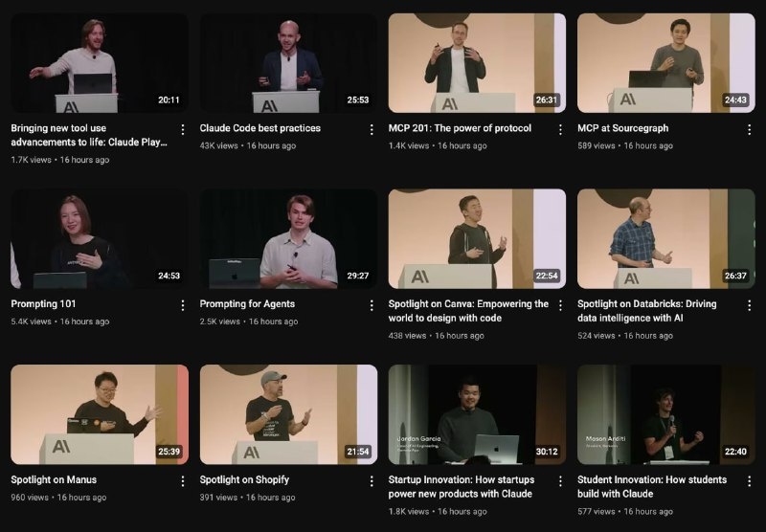Click the 960 views metadata text

[x=30, y=497]
